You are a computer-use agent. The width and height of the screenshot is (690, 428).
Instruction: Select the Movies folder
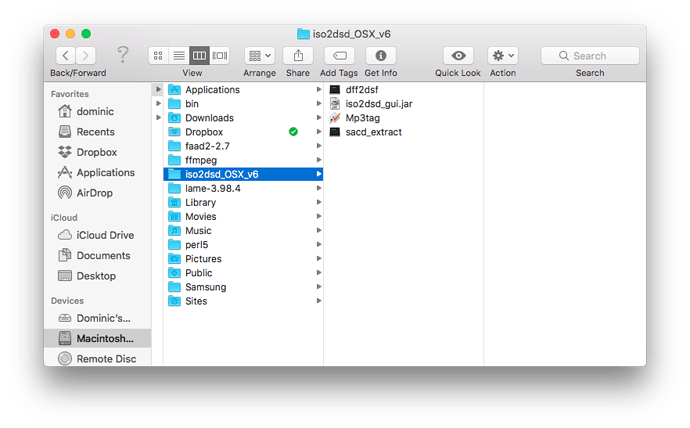pos(243,216)
